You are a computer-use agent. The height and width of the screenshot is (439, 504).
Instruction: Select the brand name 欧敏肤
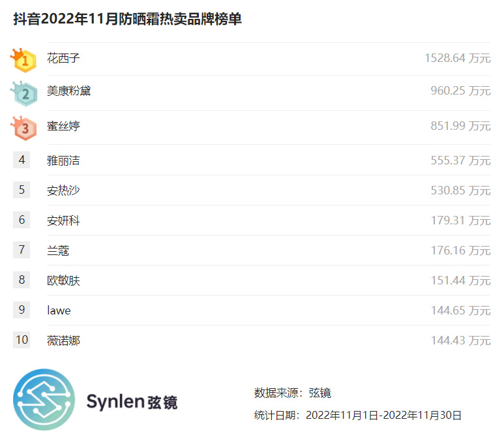[x=63, y=280]
